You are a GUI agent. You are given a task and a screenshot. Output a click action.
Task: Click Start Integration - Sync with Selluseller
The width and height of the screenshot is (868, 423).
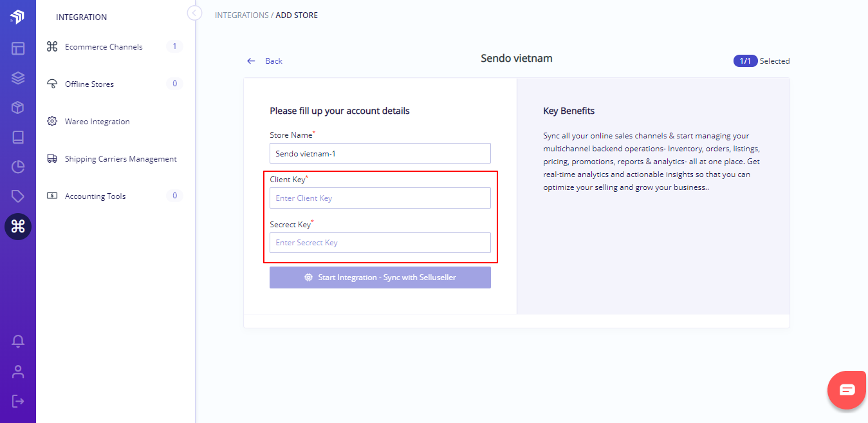[380, 277]
